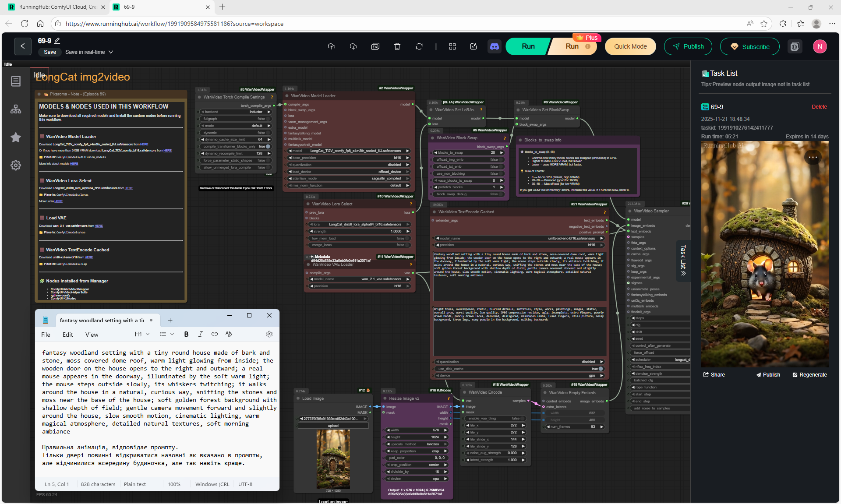Click the cloud upload icon in toolbar
The image size is (841, 504).
coord(332,46)
